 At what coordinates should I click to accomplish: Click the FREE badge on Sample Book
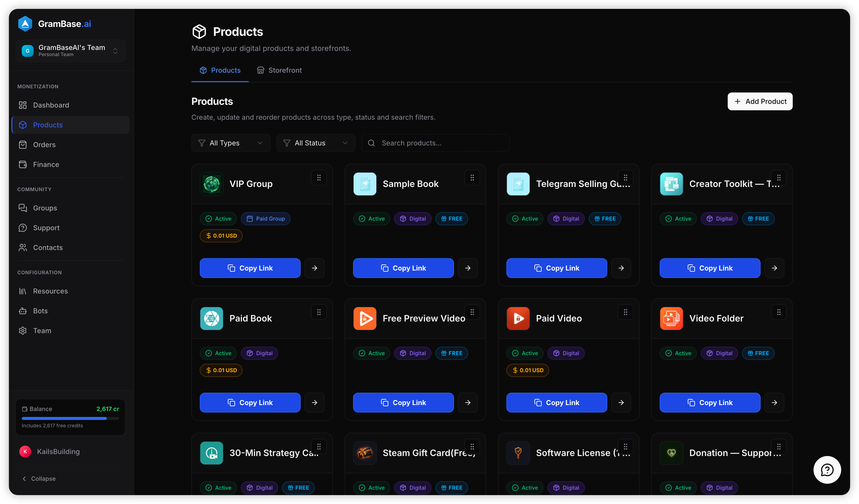click(452, 219)
